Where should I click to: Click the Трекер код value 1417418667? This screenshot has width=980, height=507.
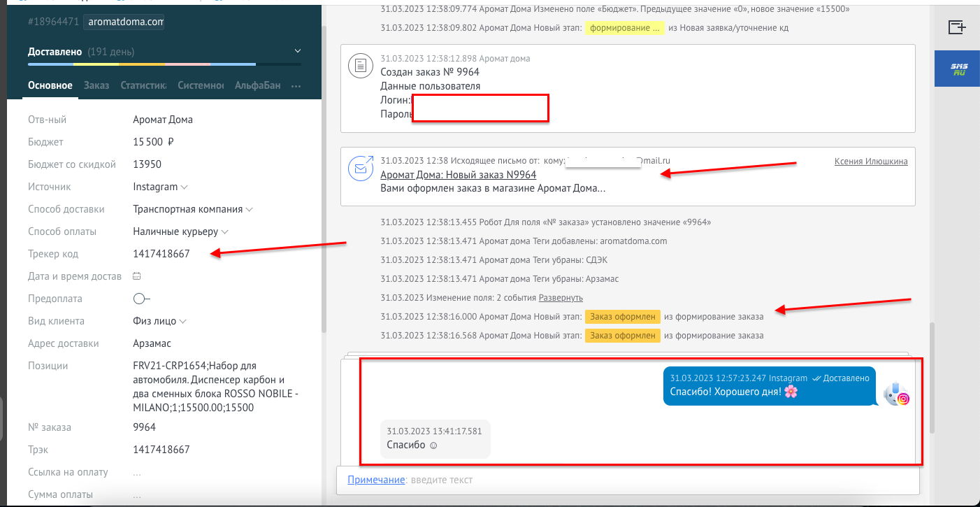coord(161,254)
